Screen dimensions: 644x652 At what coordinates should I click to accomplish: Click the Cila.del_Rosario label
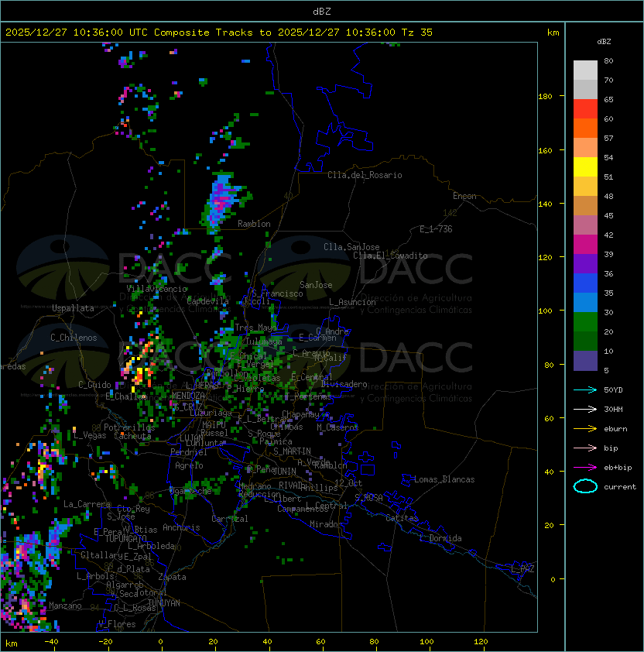tap(365, 175)
